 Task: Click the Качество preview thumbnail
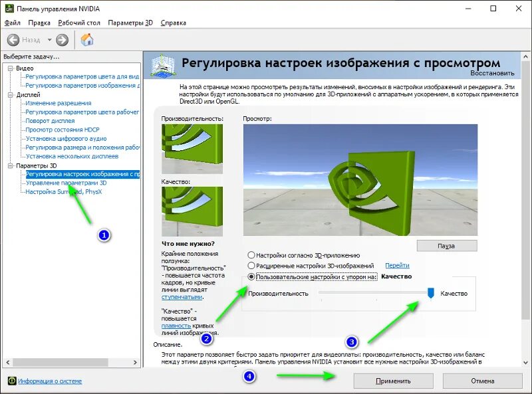192,211
